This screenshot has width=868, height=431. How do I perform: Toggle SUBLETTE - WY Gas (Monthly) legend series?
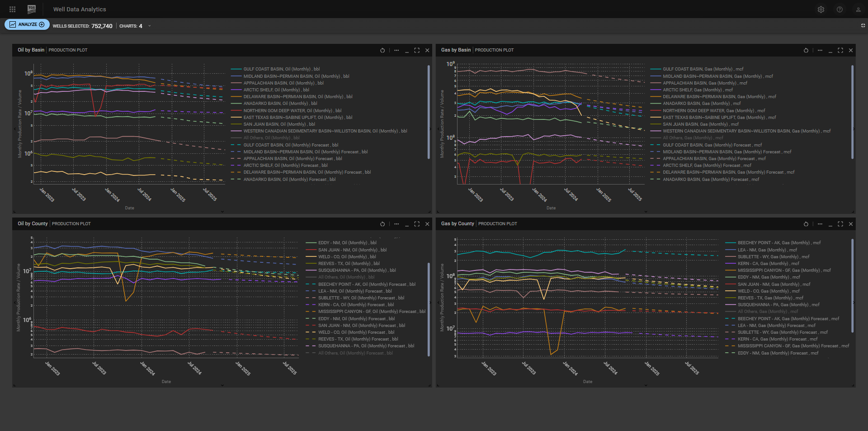(767, 257)
